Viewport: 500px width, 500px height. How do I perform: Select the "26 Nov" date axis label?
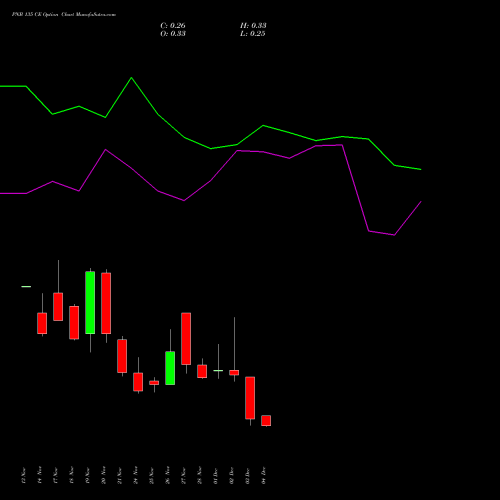[x=168, y=475]
